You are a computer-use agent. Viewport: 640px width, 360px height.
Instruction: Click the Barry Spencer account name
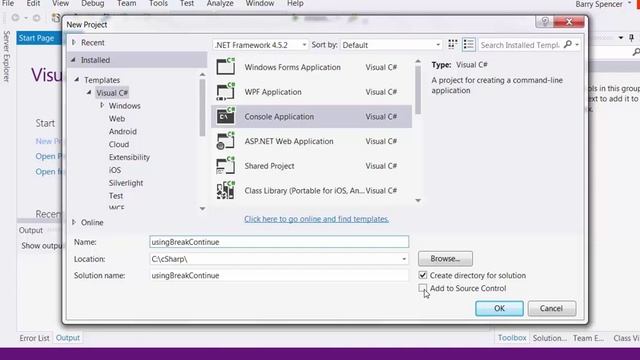click(599, 4)
